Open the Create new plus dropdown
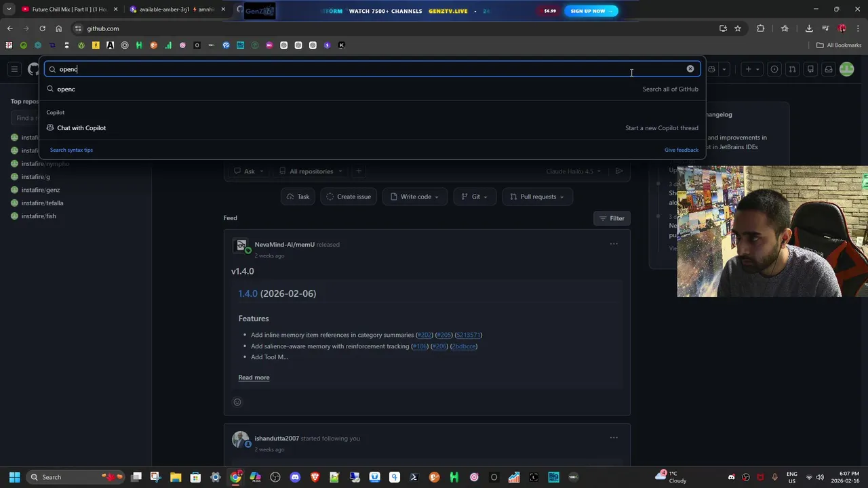Screen dimensions: 868x488 click(x=751, y=69)
